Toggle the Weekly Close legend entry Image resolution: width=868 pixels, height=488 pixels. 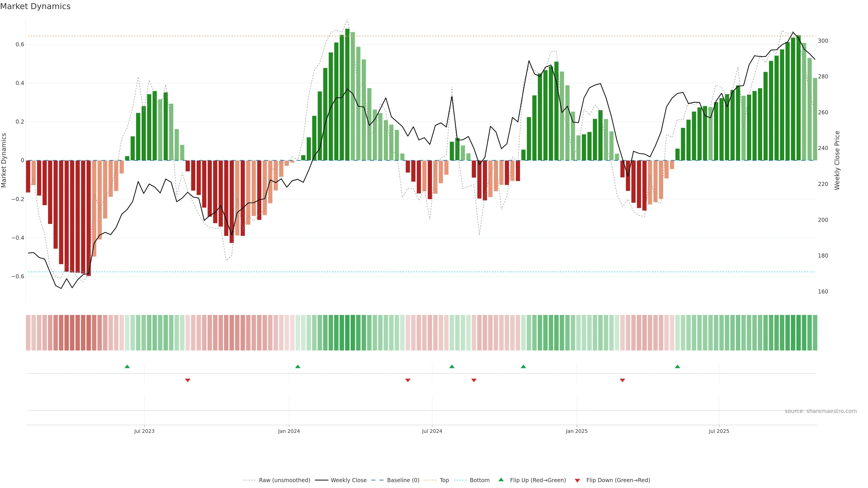pyautogui.click(x=348, y=480)
